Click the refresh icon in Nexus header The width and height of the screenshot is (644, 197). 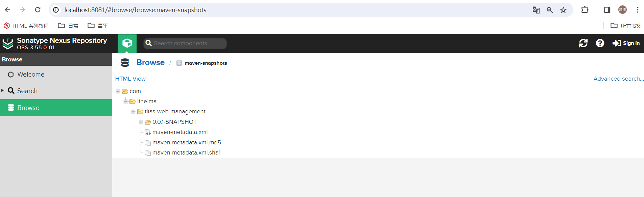point(583,43)
